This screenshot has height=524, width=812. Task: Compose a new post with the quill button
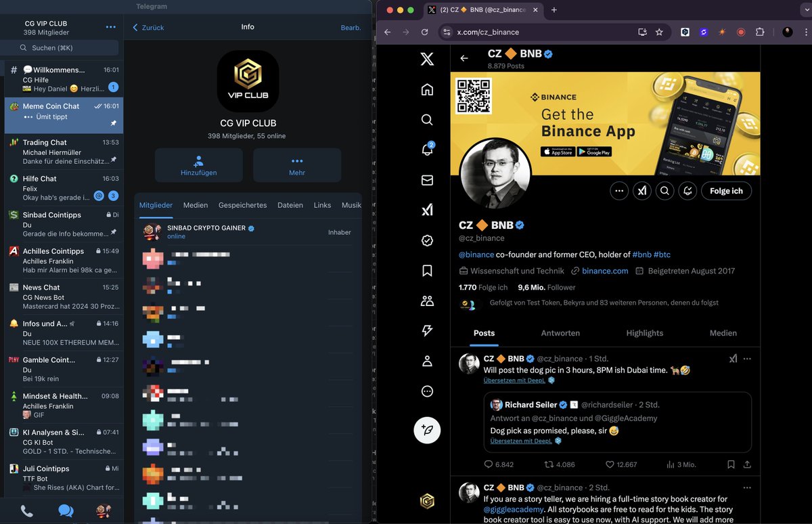[427, 430]
